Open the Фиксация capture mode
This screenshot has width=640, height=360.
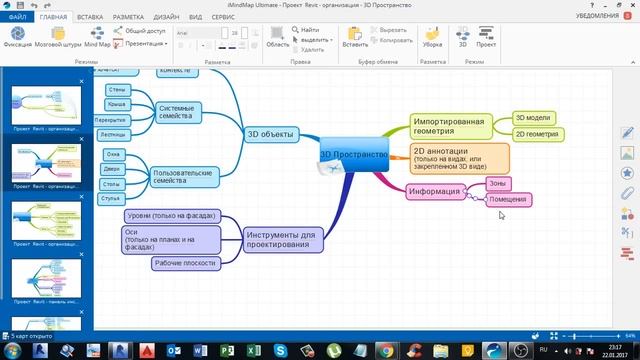coord(18,37)
